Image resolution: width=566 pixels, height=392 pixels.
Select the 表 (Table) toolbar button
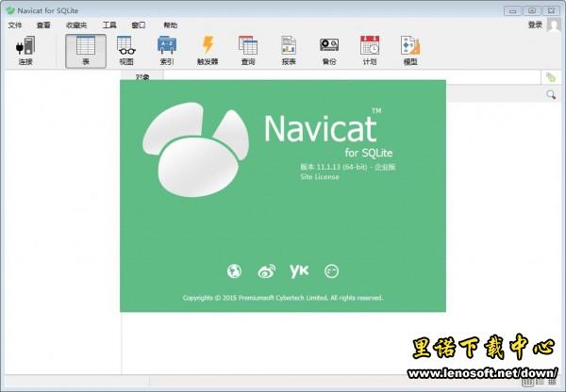coord(86,51)
